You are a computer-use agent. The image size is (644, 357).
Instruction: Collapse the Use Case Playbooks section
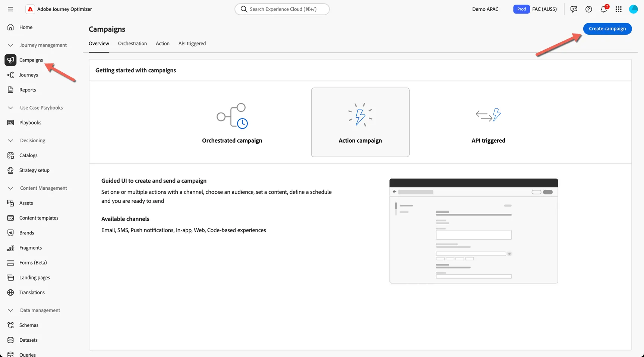click(10, 108)
